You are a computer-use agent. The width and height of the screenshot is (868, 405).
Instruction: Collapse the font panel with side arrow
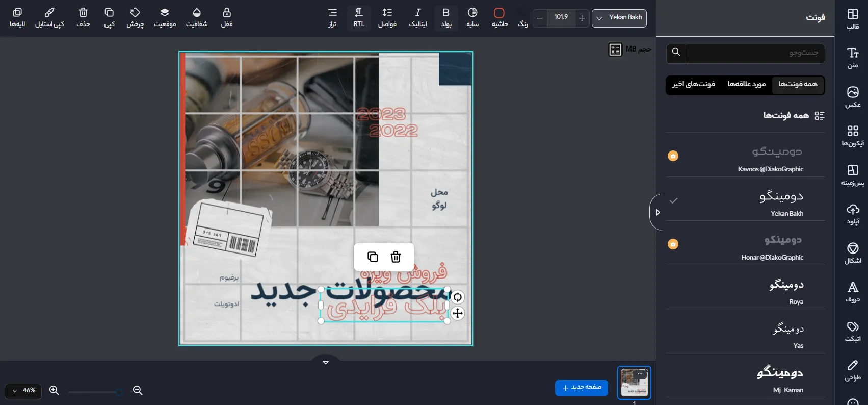tap(657, 212)
